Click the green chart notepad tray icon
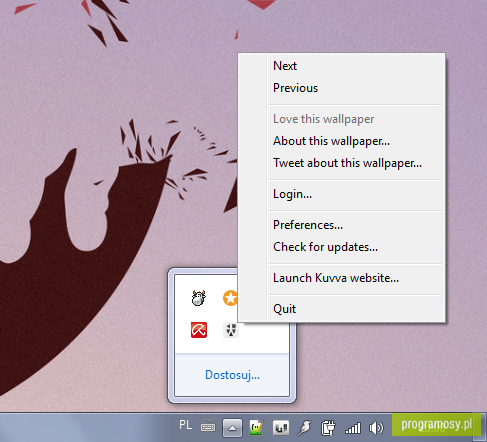The image size is (487, 442). coord(256,427)
